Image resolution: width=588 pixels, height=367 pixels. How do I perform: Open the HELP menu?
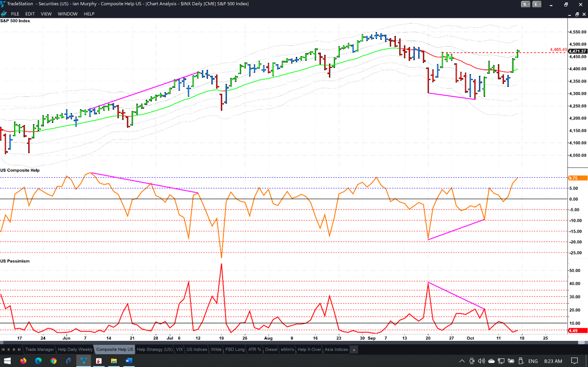click(x=89, y=14)
